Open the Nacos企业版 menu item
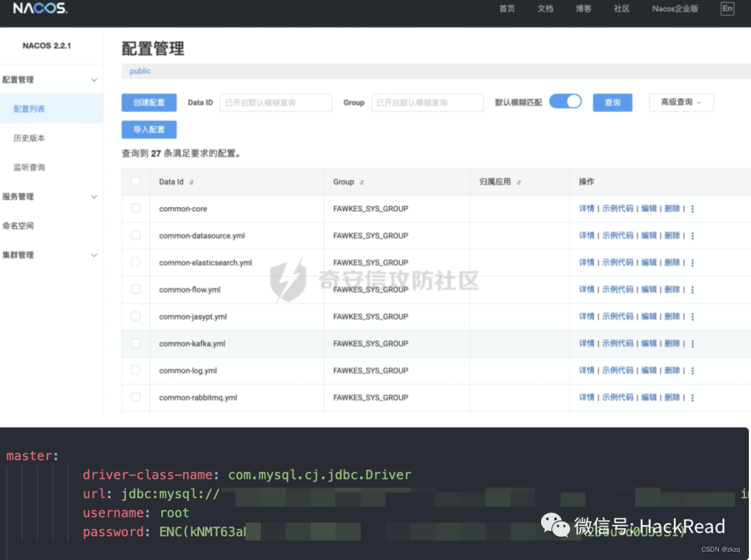Screen dimensions: 751x560 (675, 8)
